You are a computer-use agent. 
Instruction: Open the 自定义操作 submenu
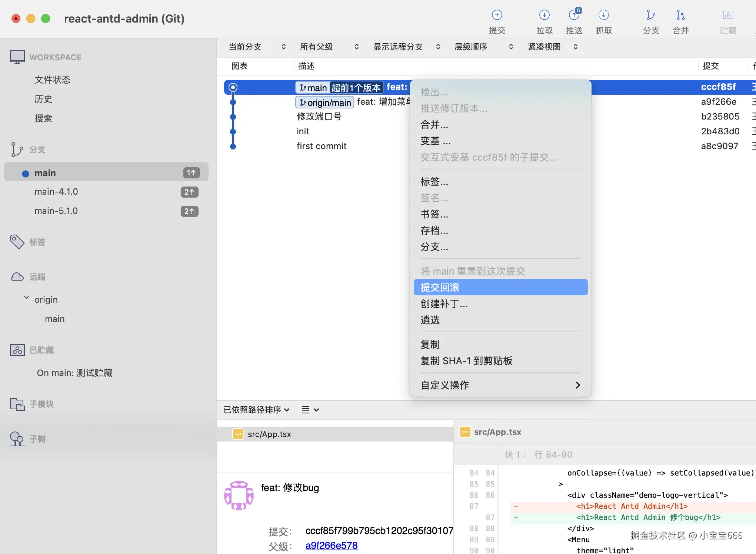point(499,385)
